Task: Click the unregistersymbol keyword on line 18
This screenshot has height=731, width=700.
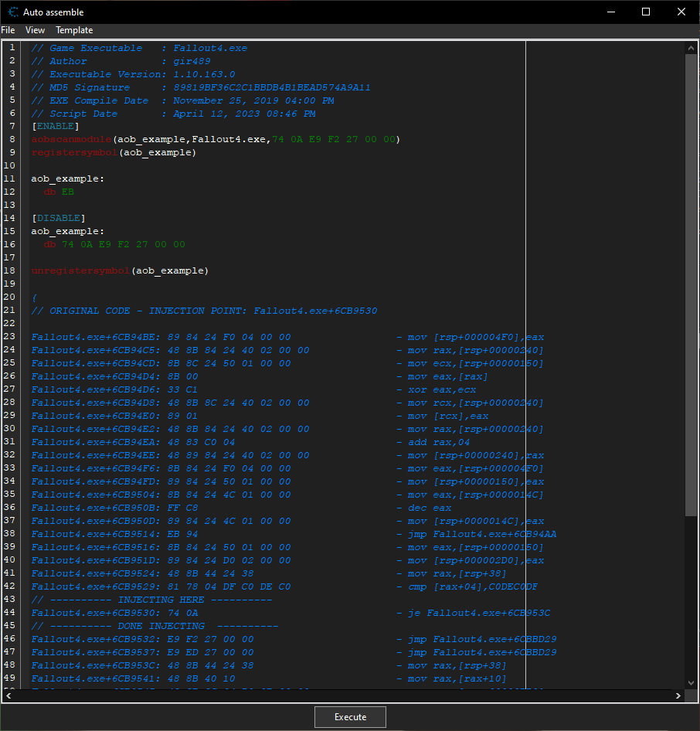Action: tap(80, 271)
